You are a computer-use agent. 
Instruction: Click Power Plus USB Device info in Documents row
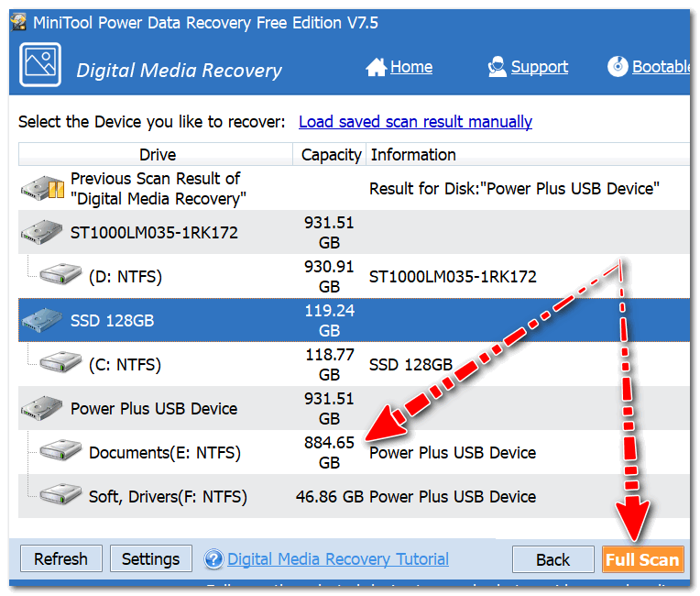(x=453, y=453)
